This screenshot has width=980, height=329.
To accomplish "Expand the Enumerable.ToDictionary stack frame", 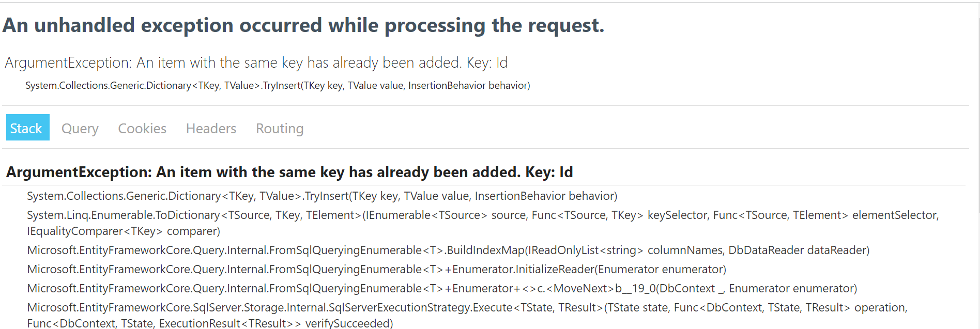I will tap(483, 223).
